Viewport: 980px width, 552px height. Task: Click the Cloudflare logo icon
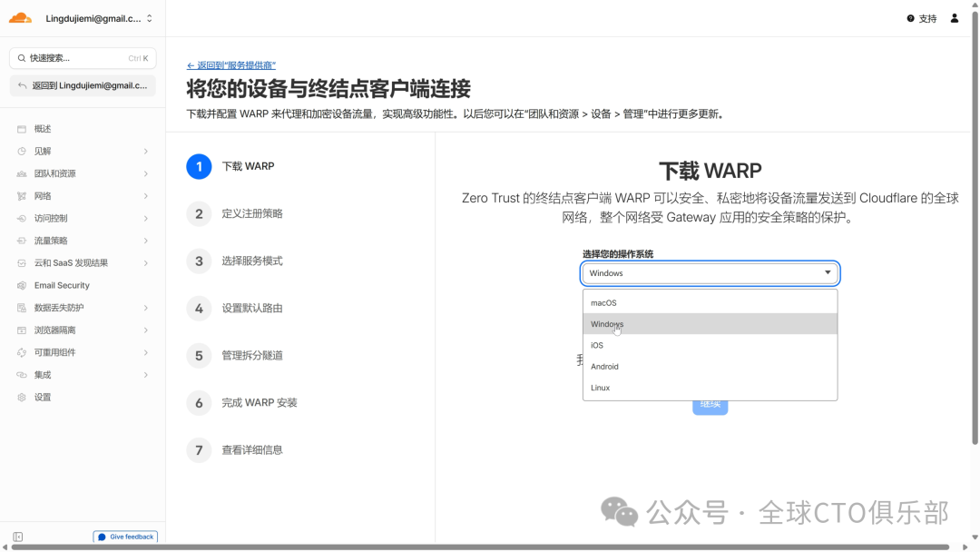20,18
